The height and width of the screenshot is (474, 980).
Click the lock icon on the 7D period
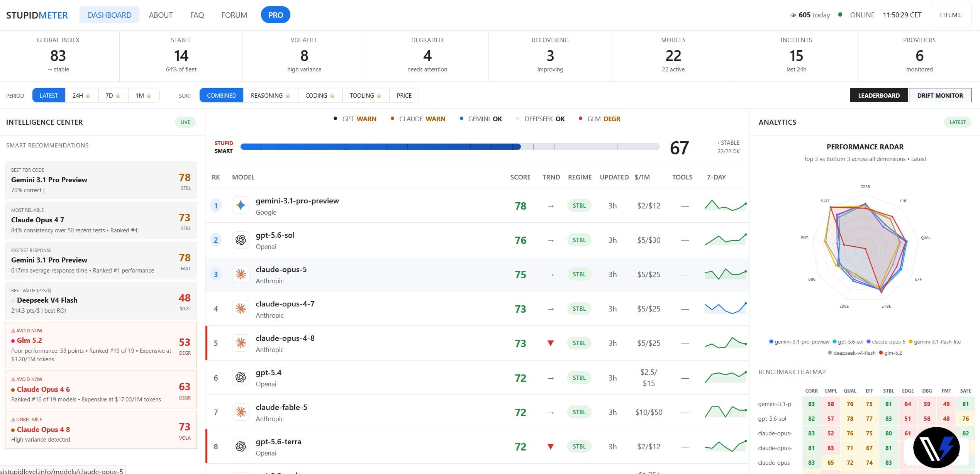[x=118, y=95]
